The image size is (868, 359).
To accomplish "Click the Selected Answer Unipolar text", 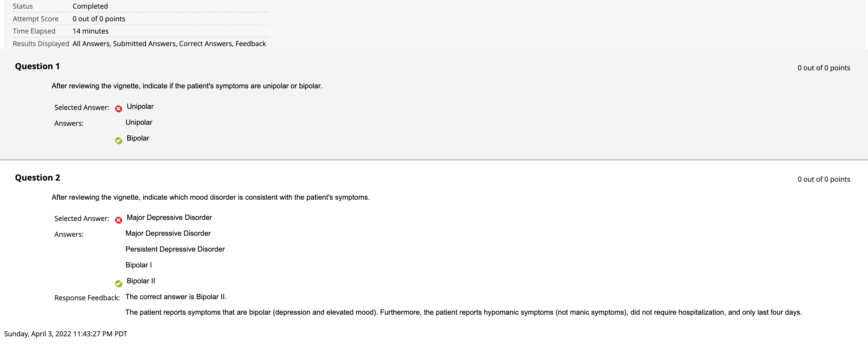I will pos(140,107).
